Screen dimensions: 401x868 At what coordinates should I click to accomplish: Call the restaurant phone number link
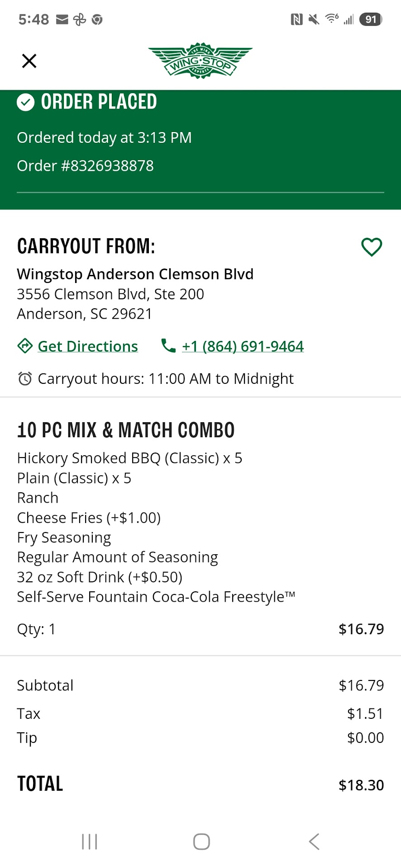(243, 346)
